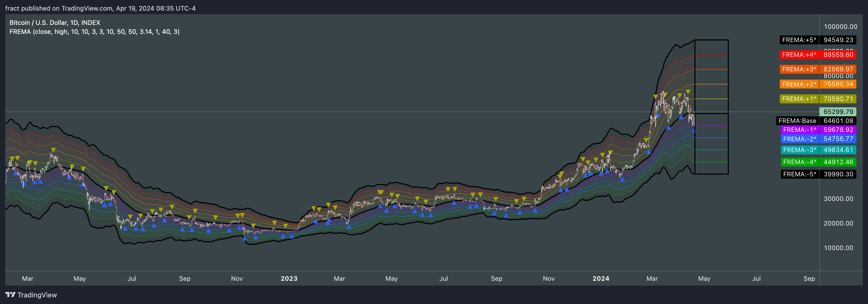Click the 49834.61 price value
Screen dimensions: 868x304
[838, 150]
